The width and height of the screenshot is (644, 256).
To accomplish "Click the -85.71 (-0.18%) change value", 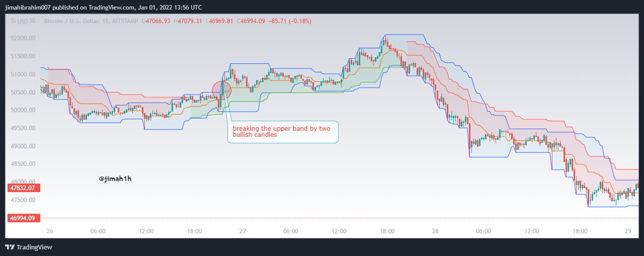I will 290,21.
